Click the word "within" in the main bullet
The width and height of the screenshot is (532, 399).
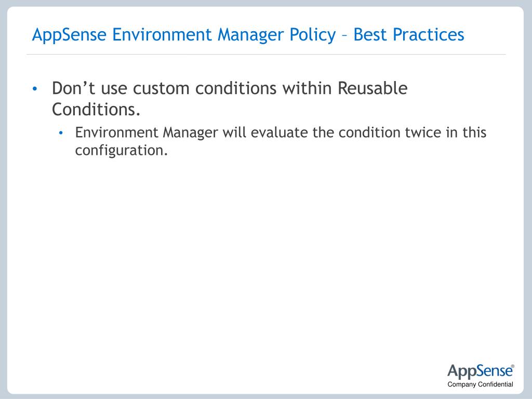coord(307,88)
